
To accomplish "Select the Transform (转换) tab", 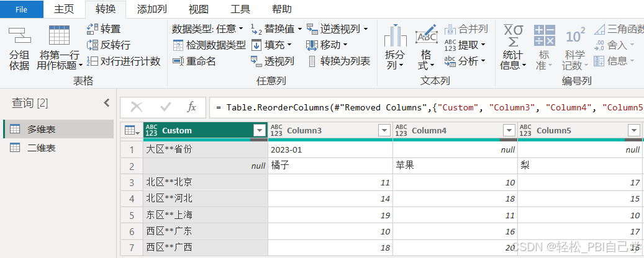I will point(106,9).
